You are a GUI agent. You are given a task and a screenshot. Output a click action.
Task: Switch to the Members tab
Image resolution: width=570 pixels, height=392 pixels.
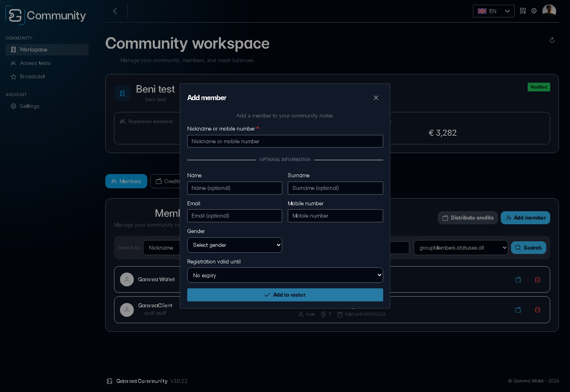126,181
